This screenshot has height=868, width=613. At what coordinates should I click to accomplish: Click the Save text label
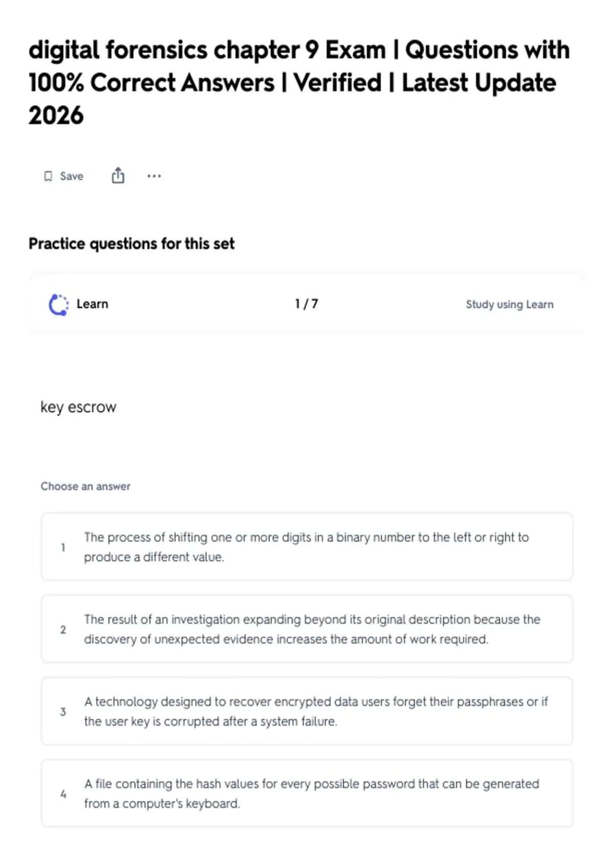pos(72,176)
